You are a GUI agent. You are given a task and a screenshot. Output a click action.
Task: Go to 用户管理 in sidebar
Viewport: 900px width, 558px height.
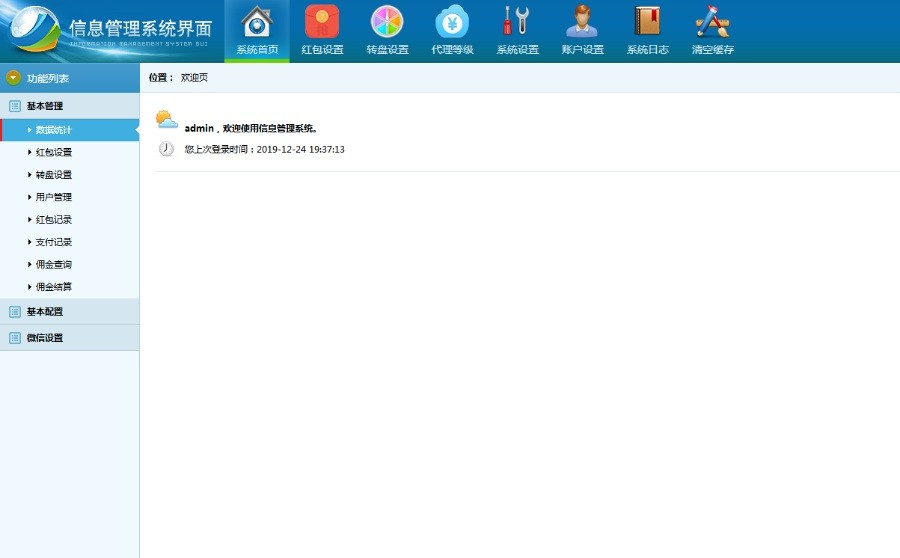tap(54, 197)
